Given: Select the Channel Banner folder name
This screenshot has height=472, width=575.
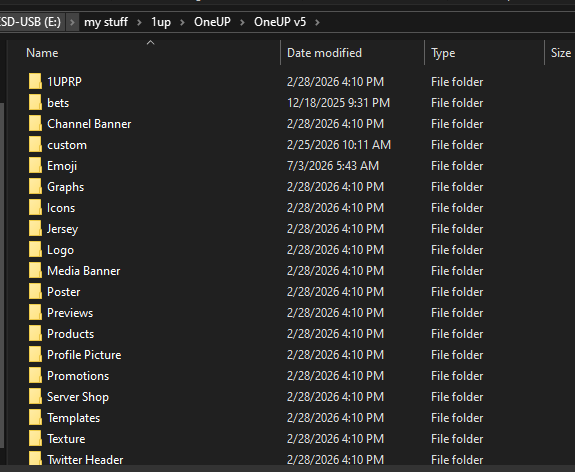Looking at the screenshot, I should (x=89, y=124).
